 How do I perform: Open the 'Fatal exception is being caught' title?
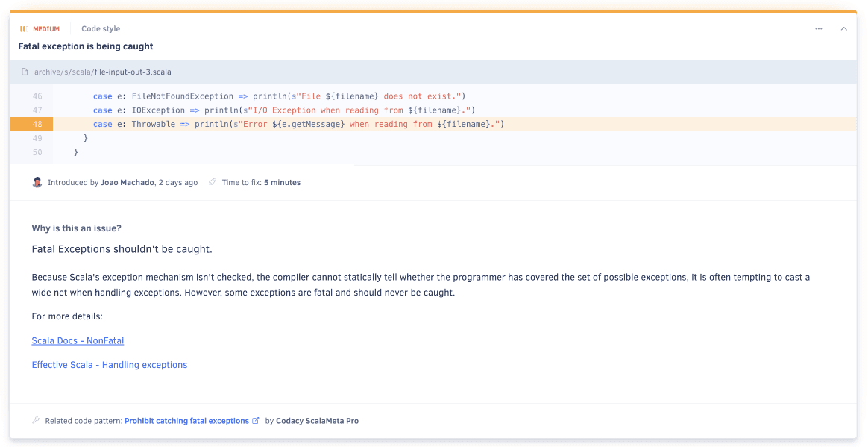coord(86,46)
